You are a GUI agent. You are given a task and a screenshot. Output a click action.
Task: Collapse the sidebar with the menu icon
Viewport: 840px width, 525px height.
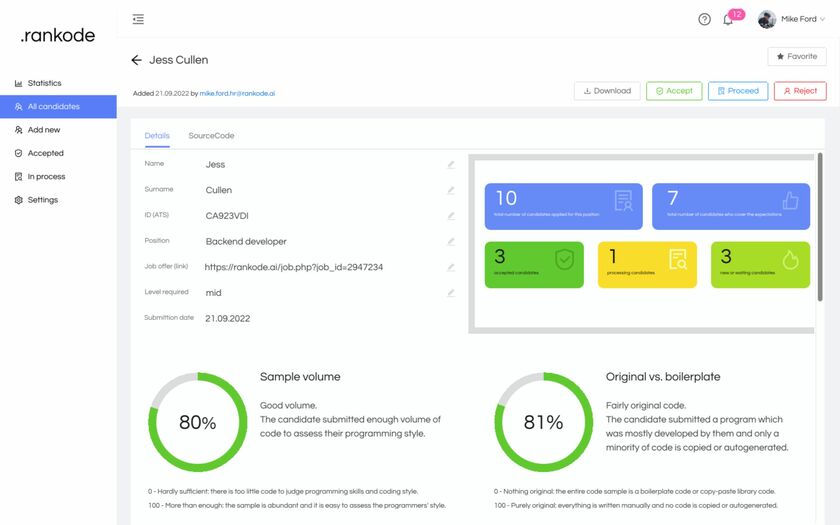click(x=138, y=19)
